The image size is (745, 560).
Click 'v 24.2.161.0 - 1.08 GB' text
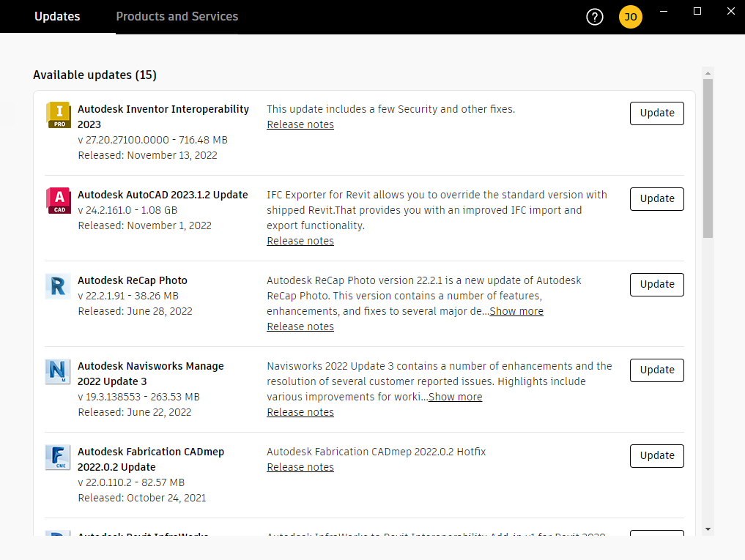pos(127,210)
